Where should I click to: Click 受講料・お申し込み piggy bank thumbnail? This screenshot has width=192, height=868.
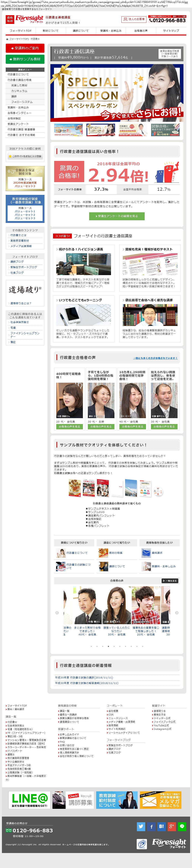tap(146, 566)
